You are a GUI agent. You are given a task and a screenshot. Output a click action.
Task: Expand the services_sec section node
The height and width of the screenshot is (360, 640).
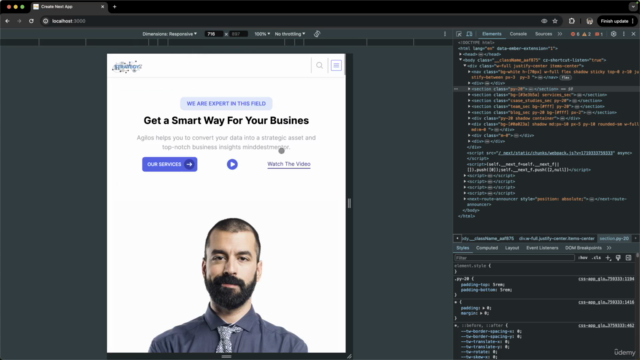(469, 95)
